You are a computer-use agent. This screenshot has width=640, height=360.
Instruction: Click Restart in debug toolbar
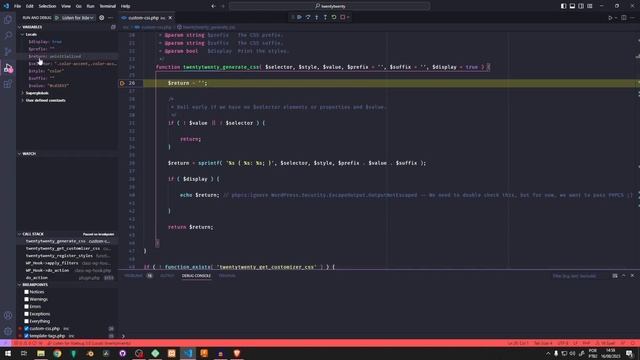tap(334, 17)
